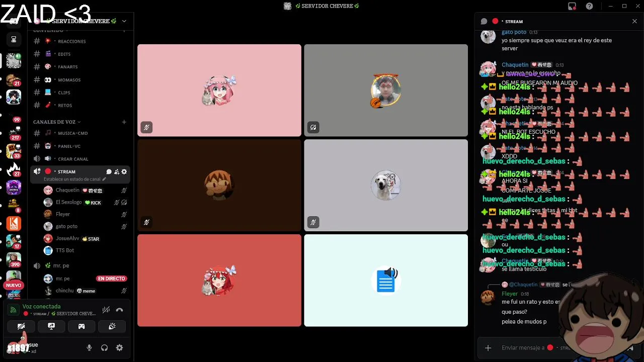The height and width of the screenshot is (362, 644).
Task: Open gato poto's profile from chat
Action: click(488, 37)
